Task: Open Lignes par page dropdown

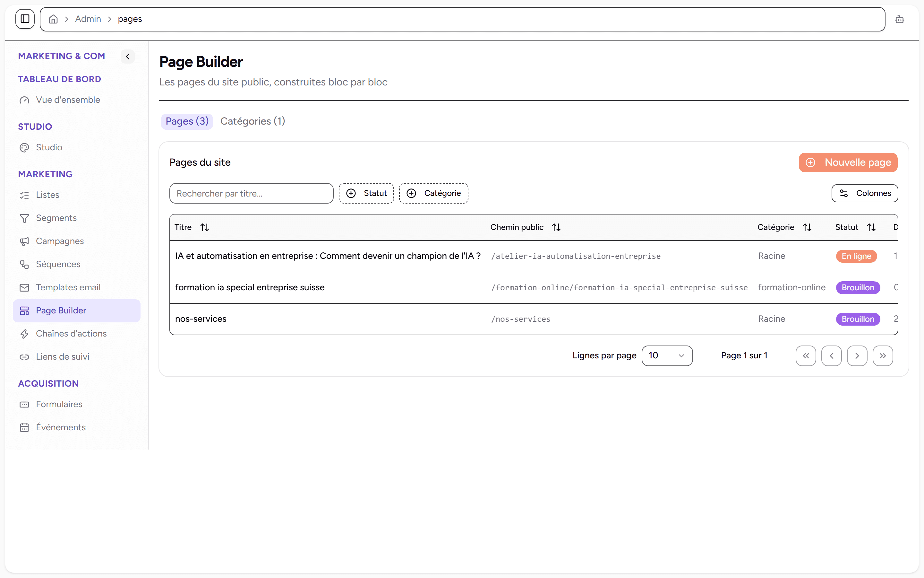Action: (x=667, y=356)
